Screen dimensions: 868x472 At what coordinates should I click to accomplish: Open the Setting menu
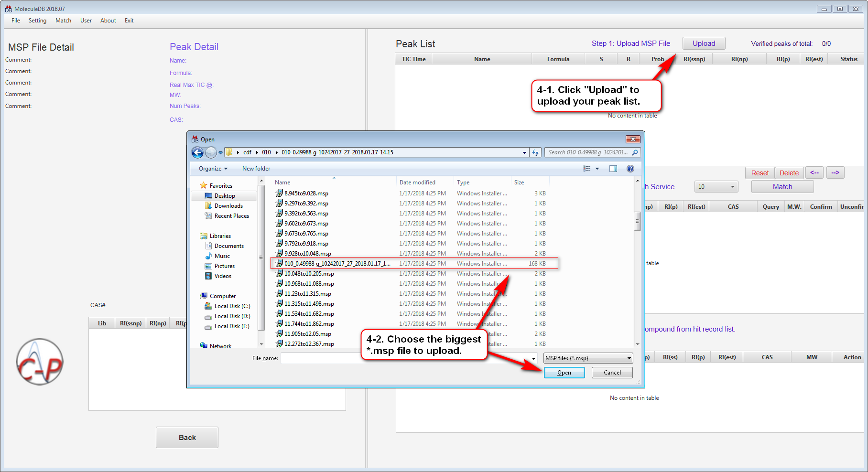point(37,21)
